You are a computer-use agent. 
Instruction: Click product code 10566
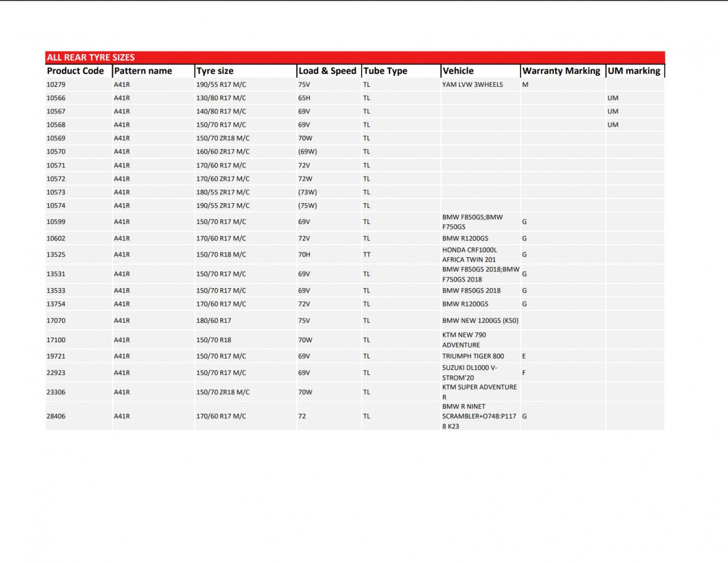click(56, 98)
